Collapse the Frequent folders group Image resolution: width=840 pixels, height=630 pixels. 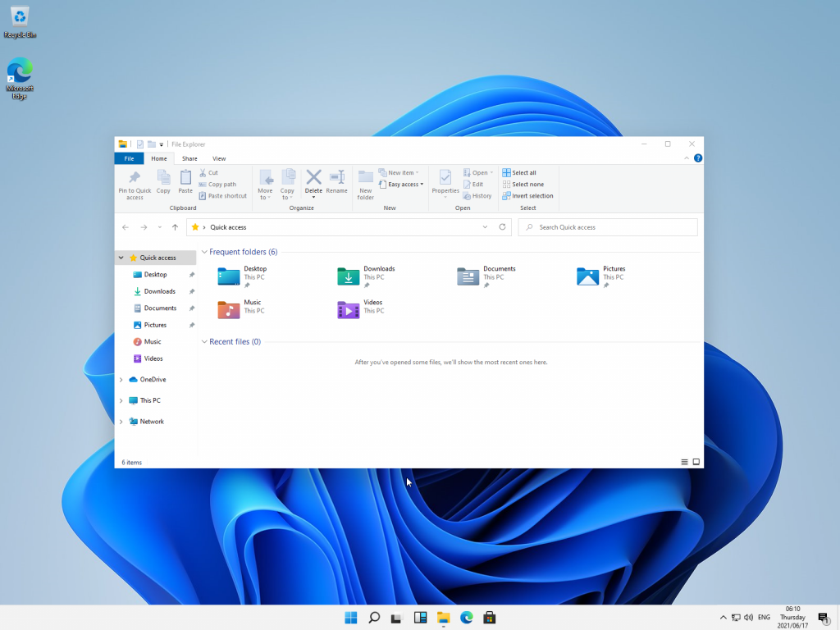click(204, 252)
